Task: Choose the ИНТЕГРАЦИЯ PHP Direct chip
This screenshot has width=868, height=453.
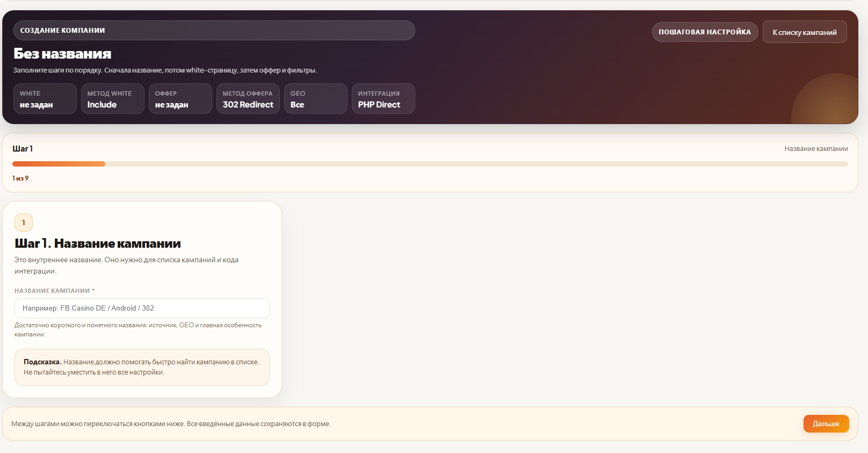Action: click(x=383, y=99)
